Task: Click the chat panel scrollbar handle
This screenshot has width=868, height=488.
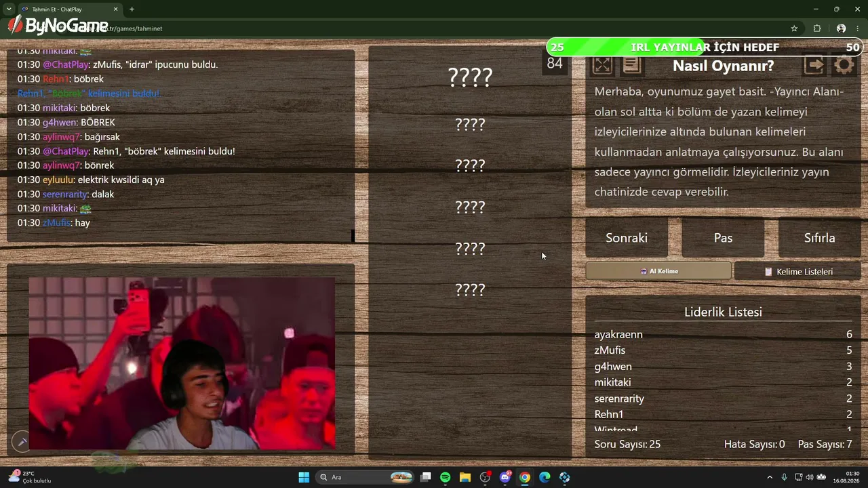Action: 353,235
